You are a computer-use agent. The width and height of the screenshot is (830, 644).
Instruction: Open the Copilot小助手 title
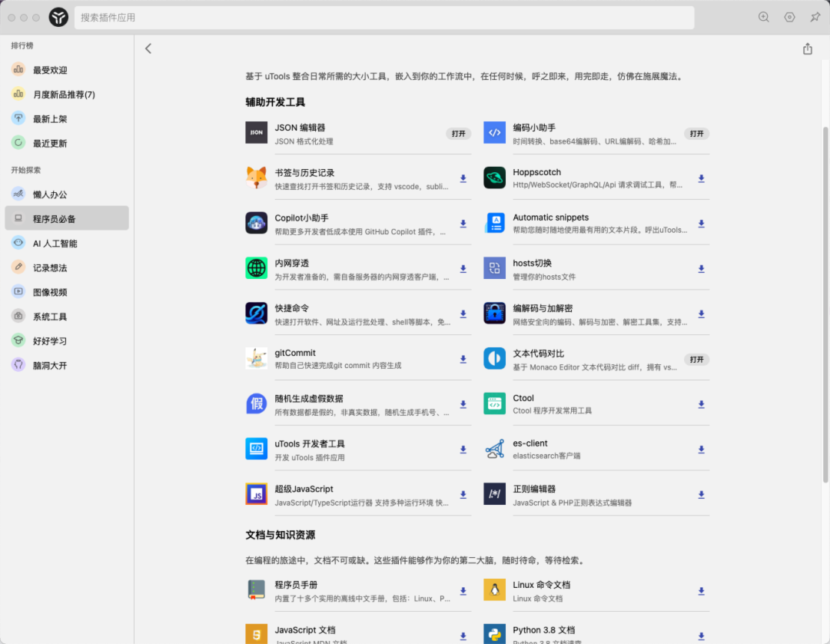[x=302, y=218]
